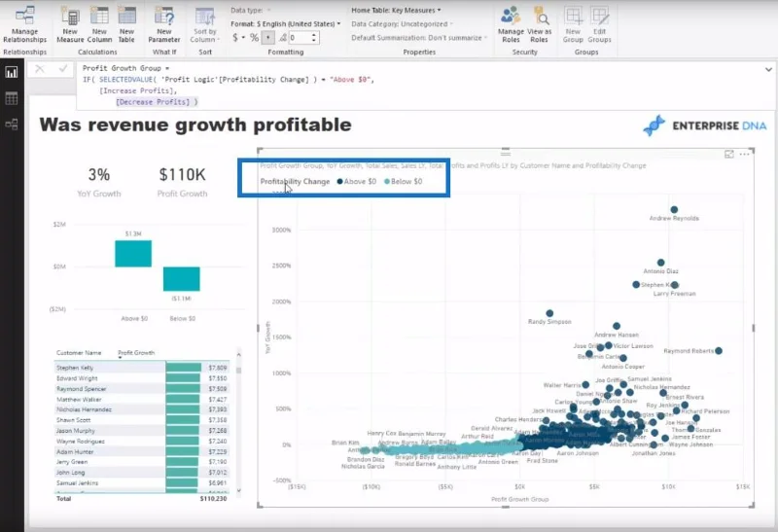
Task: Click Above $0 legend color dot
Action: 339,182
